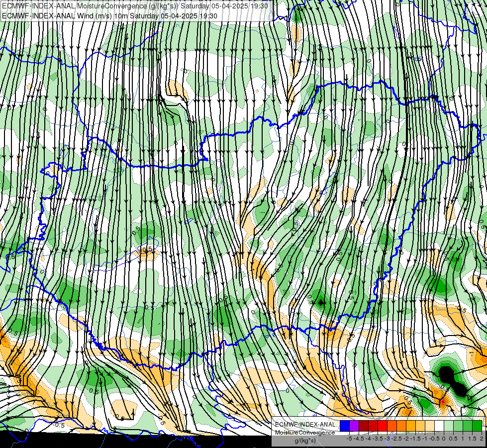Click the legend label ECMWF-INDEX-ANAL
Image resolution: width=487 pixels, height=448 pixels.
pos(305,425)
